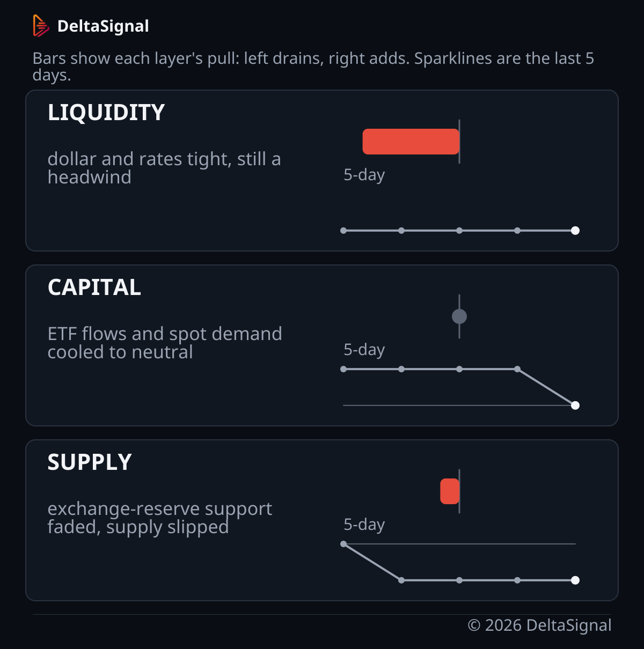Click the gray neutral dot in Capital
This screenshot has width=644, height=649.
point(459,316)
